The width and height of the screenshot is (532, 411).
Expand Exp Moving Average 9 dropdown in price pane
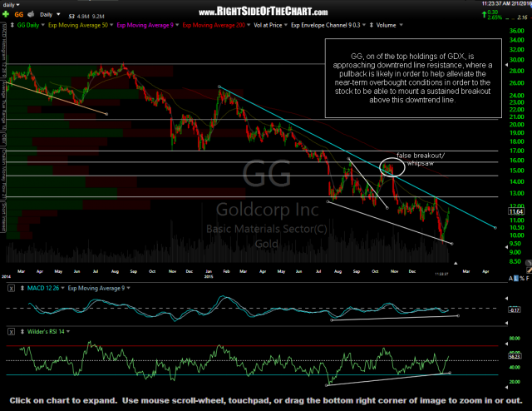click(177, 25)
